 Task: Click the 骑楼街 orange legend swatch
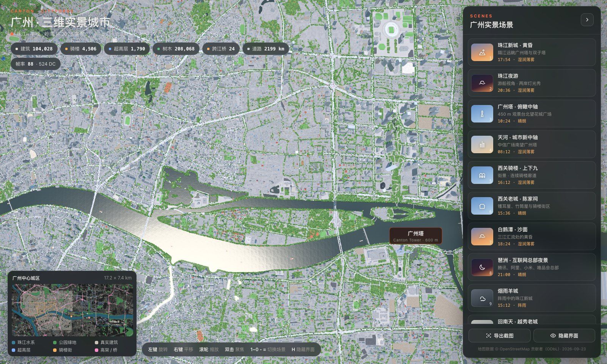pyautogui.click(x=55, y=350)
